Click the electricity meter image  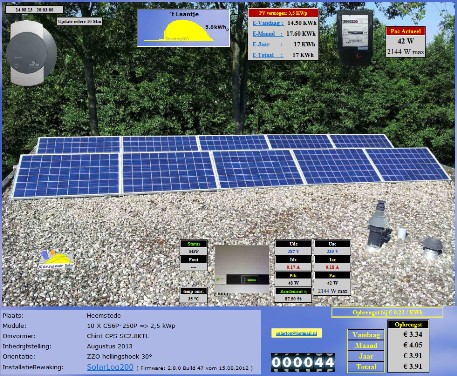355,37
